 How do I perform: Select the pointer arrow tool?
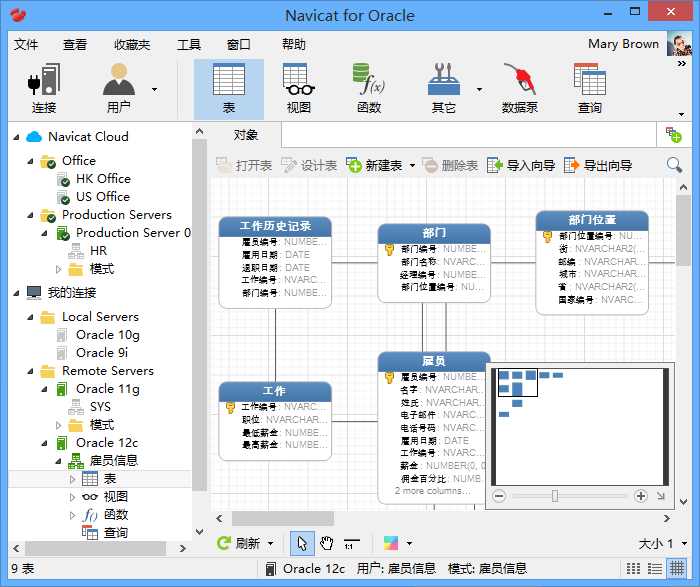click(x=302, y=543)
